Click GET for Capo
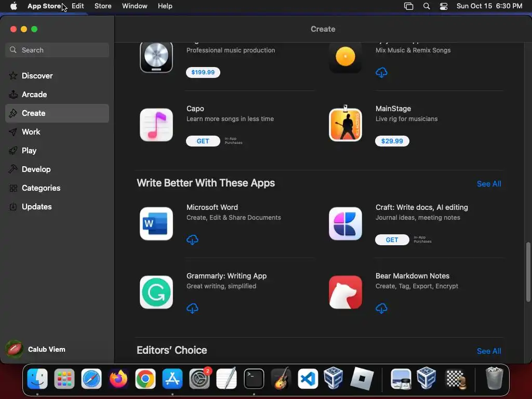Image resolution: width=532 pixels, height=399 pixels. [203, 141]
